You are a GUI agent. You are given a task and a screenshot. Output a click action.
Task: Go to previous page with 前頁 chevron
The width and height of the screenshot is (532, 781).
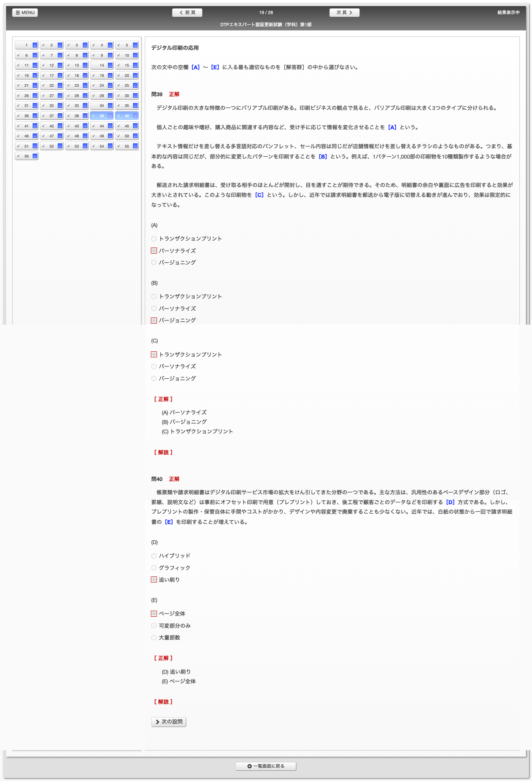pyautogui.click(x=187, y=13)
